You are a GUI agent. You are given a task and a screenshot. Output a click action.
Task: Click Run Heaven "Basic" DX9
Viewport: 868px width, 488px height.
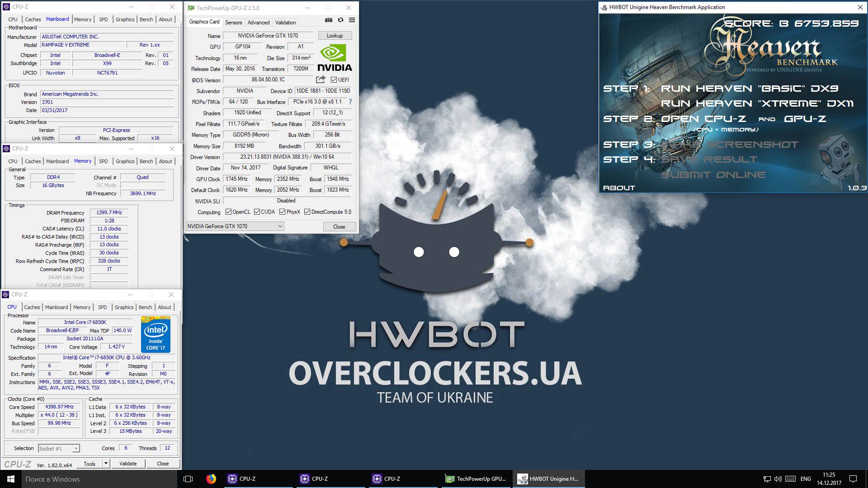750,89
